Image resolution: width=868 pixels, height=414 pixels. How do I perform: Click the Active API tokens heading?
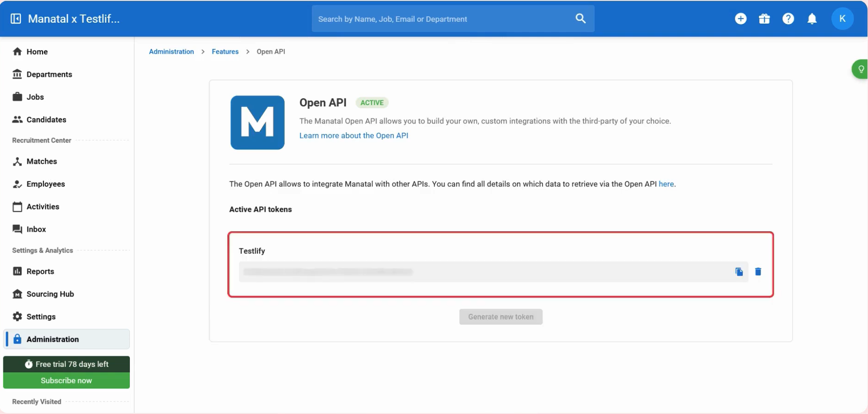(261, 210)
